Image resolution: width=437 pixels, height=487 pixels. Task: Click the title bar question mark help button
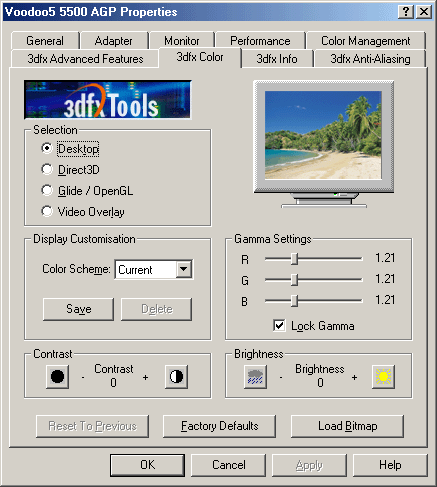(x=406, y=12)
